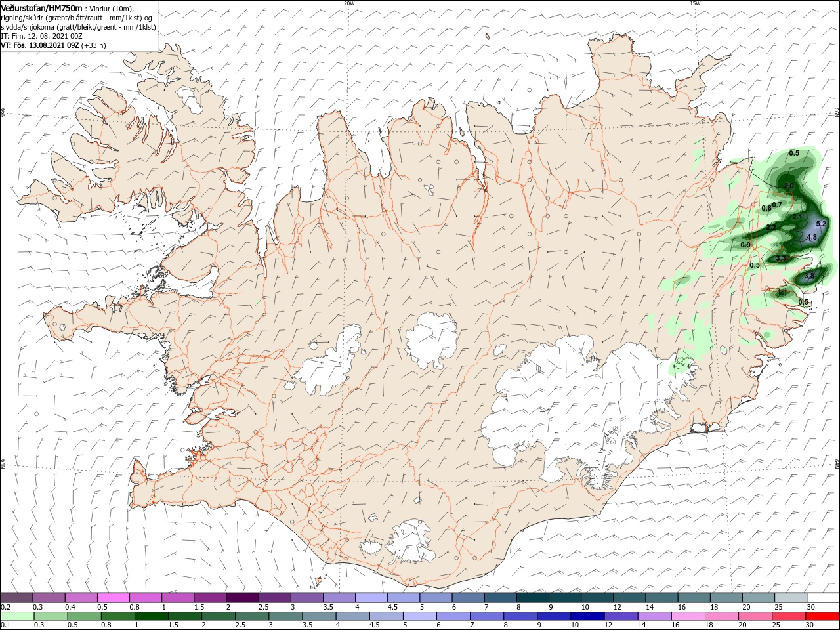This screenshot has height=630, width=840.
Task: Select pale green 0.1 swatch in bottom legend
Action: (x=16, y=616)
